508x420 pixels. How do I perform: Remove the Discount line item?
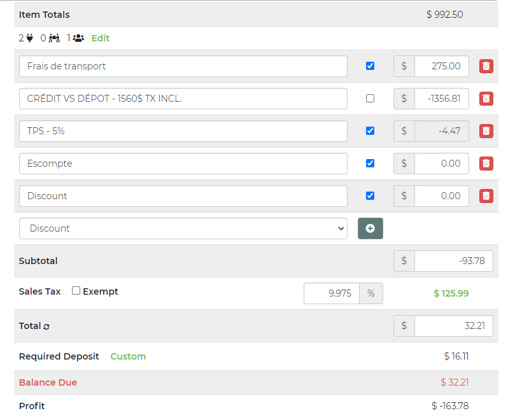click(x=486, y=196)
